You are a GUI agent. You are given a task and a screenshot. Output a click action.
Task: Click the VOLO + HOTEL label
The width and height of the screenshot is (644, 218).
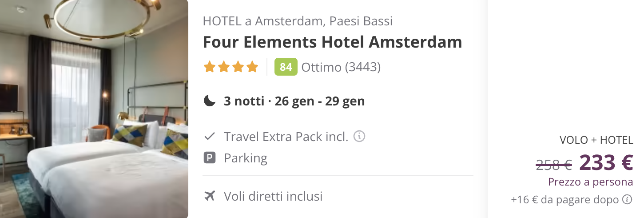(596, 140)
